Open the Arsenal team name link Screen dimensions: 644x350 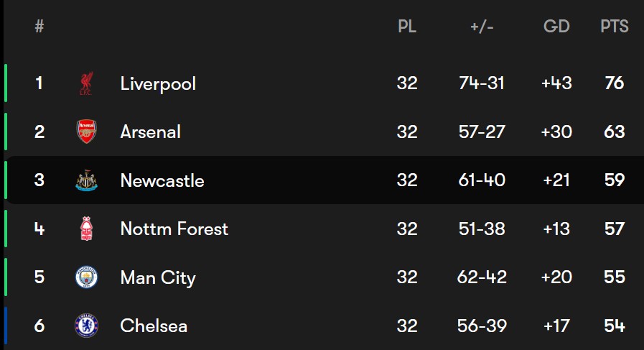coord(151,132)
